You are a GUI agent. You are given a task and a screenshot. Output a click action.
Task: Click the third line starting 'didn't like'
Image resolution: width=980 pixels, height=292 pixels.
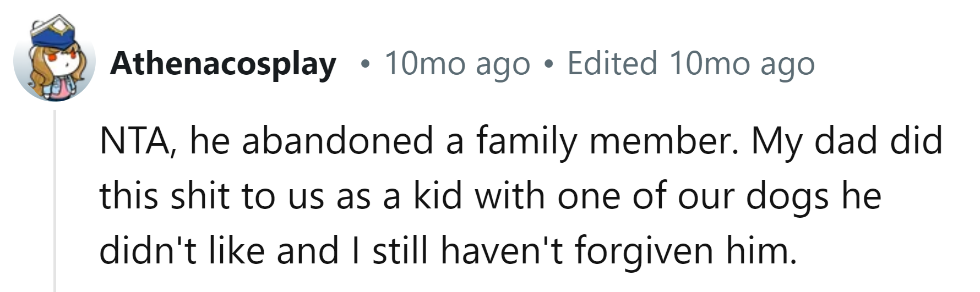(182, 251)
